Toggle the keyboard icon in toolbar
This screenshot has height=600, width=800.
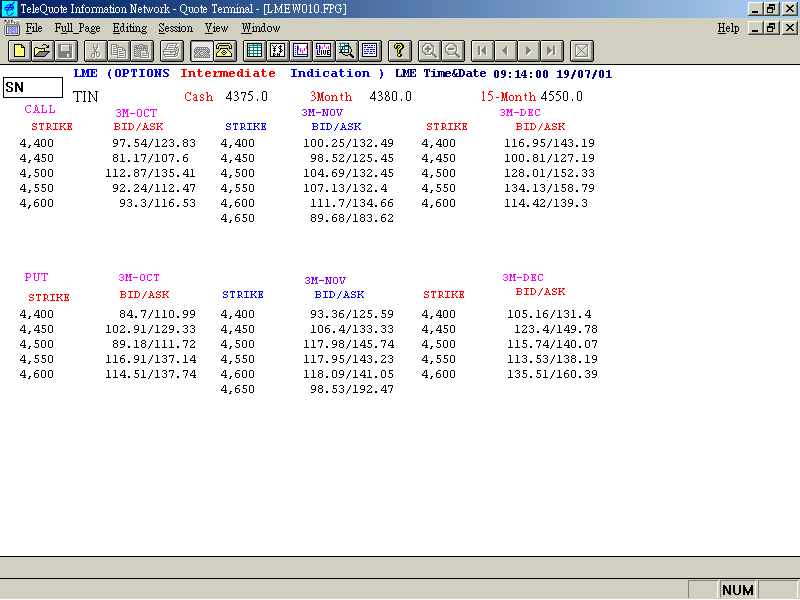(202, 51)
